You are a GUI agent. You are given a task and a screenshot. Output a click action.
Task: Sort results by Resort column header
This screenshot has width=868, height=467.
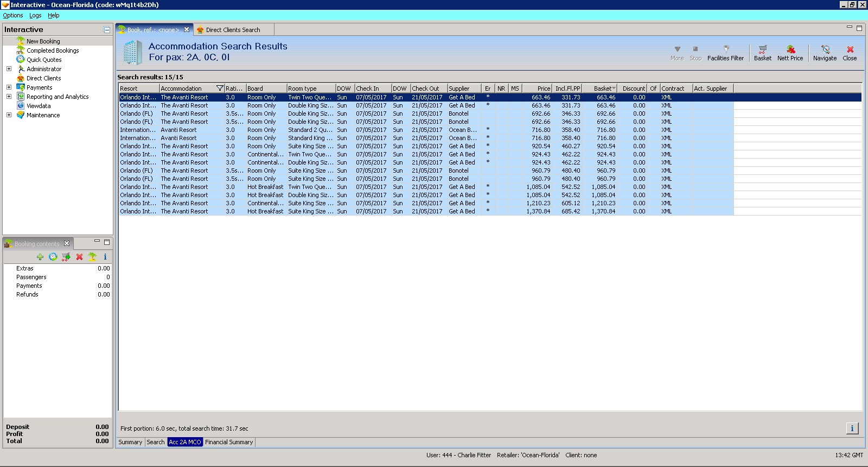(139, 89)
